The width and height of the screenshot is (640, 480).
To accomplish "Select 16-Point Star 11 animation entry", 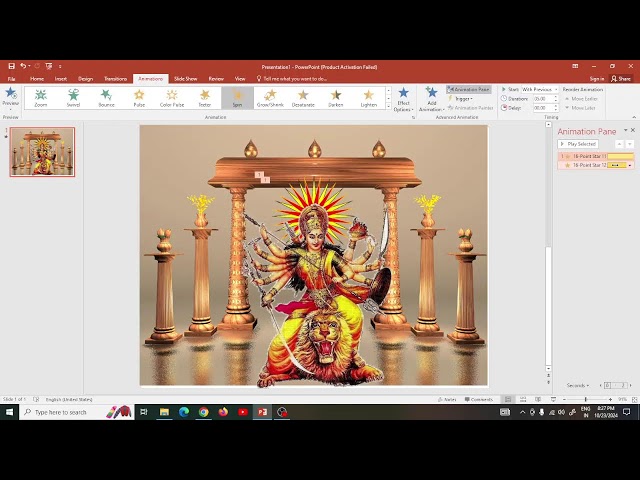I will pyautogui.click(x=596, y=156).
